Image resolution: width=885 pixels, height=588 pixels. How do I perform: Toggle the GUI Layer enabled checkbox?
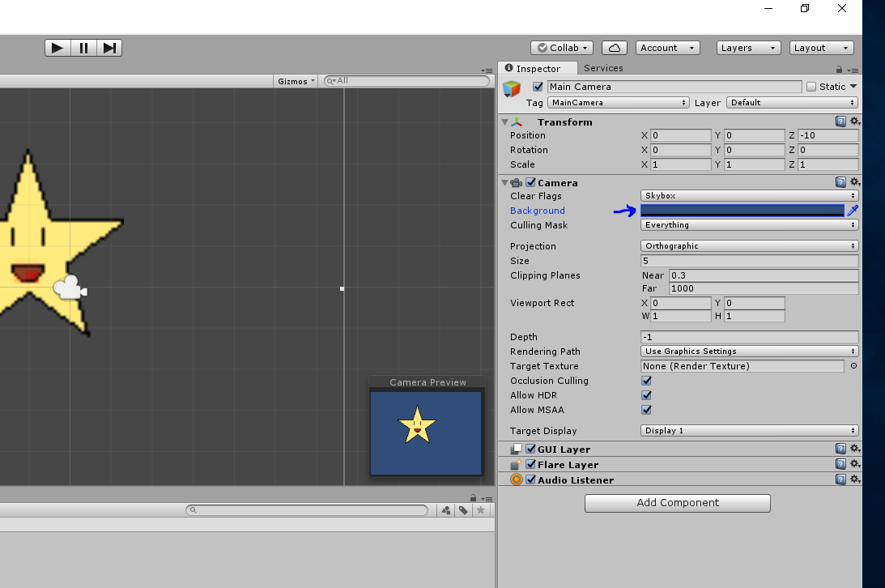tap(530, 449)
